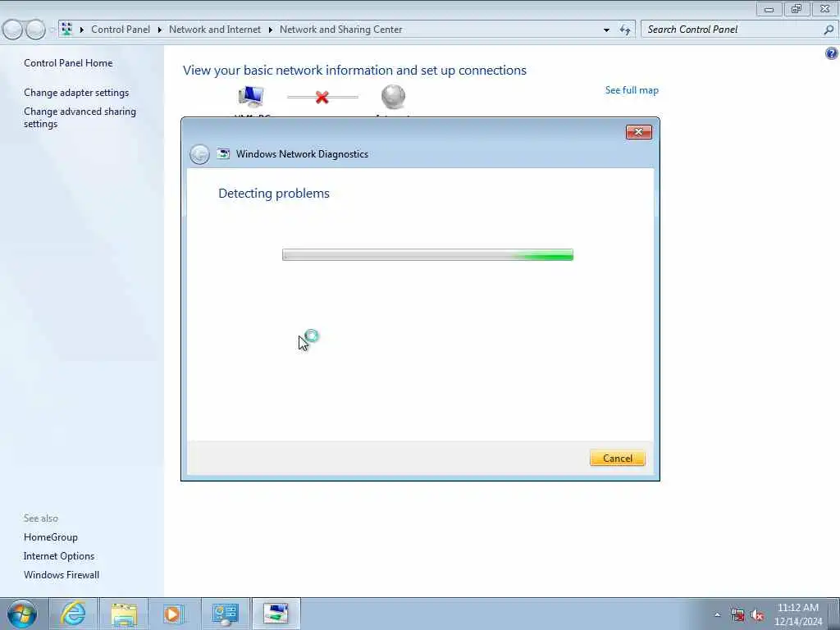This screenshot has width=840, height=630.
Task: Open Internet Options link
Action: tap(59, 556)
